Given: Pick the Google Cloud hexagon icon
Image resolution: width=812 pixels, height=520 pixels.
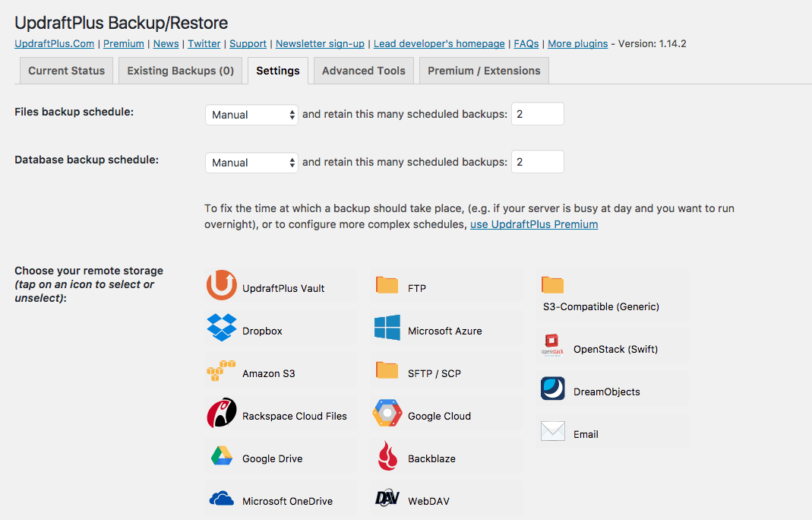Looking at the screenshot, I should click(387, 414).
